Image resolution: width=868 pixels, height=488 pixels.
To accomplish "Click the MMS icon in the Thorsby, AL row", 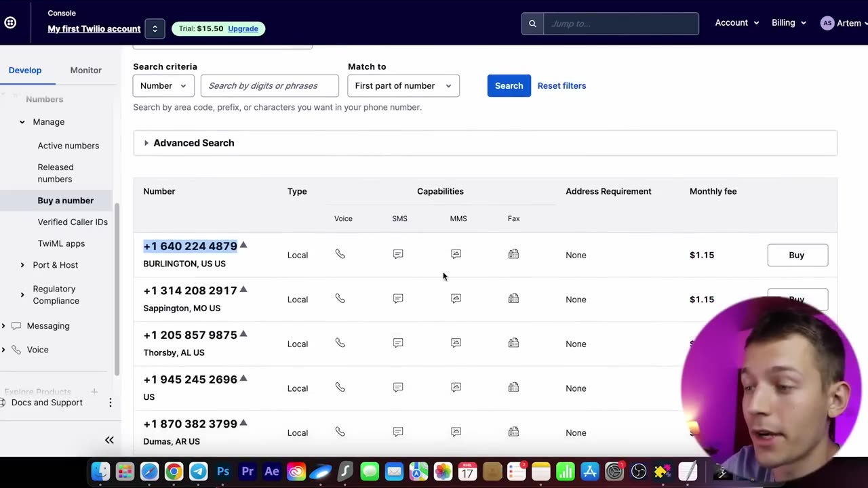I will pos(456,343).
